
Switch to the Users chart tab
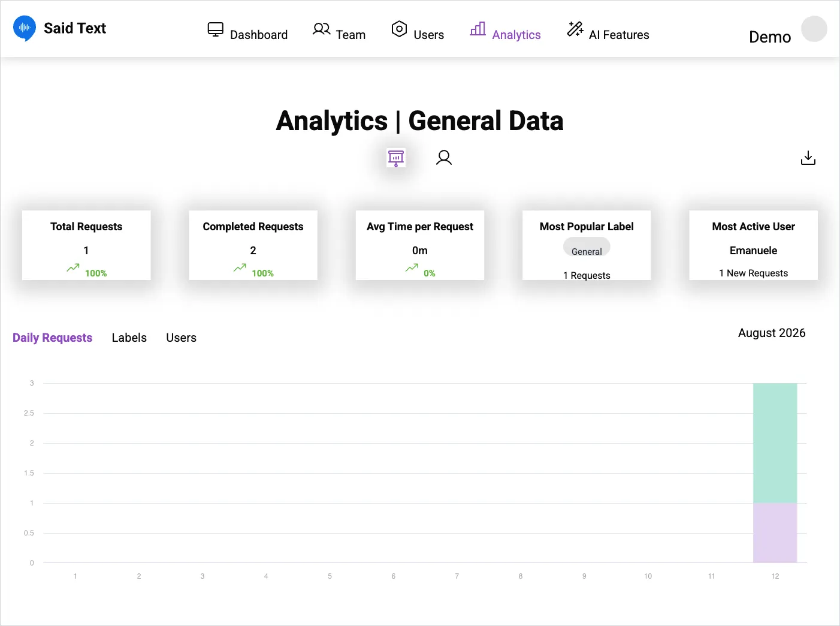click(x=181, y=338)
